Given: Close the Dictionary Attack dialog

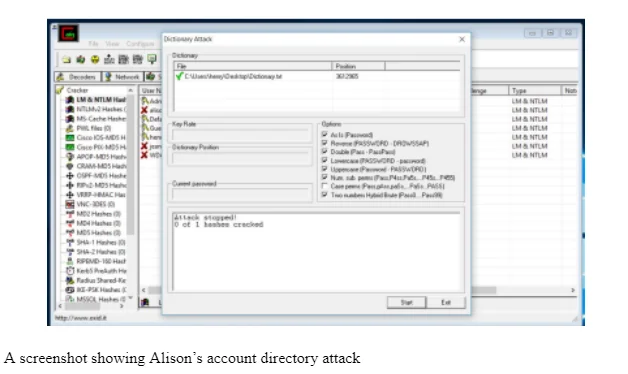Looking at the screenshot, I should click(462, 39).
